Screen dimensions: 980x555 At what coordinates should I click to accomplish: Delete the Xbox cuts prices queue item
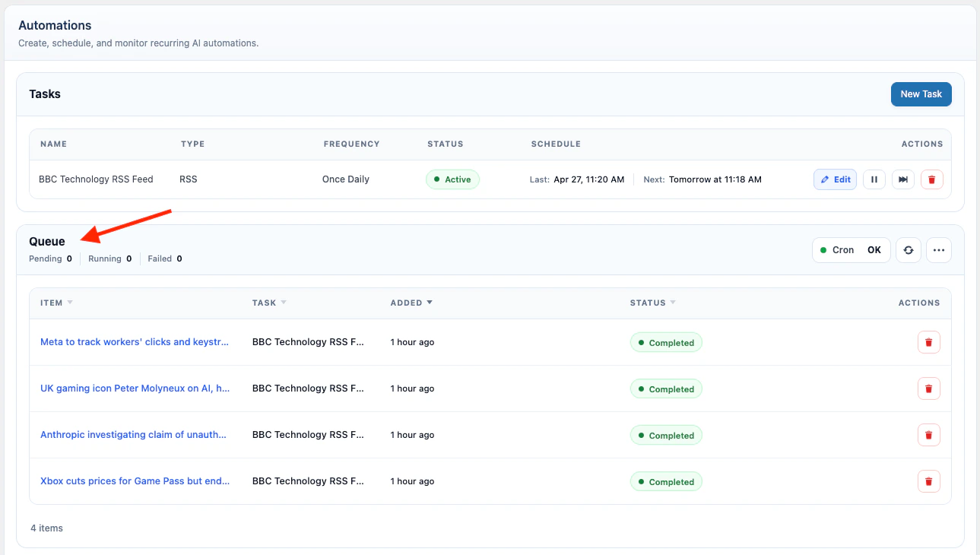click(928, 481)
